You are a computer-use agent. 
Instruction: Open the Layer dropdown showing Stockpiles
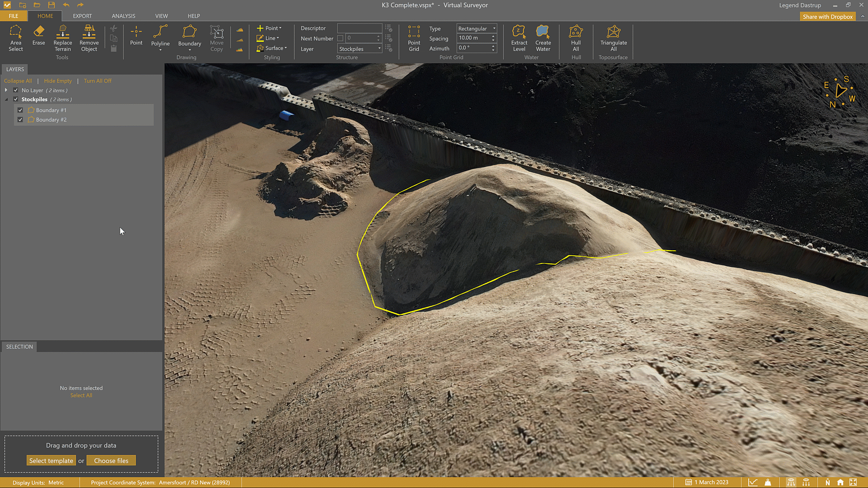tap(360, 49)
